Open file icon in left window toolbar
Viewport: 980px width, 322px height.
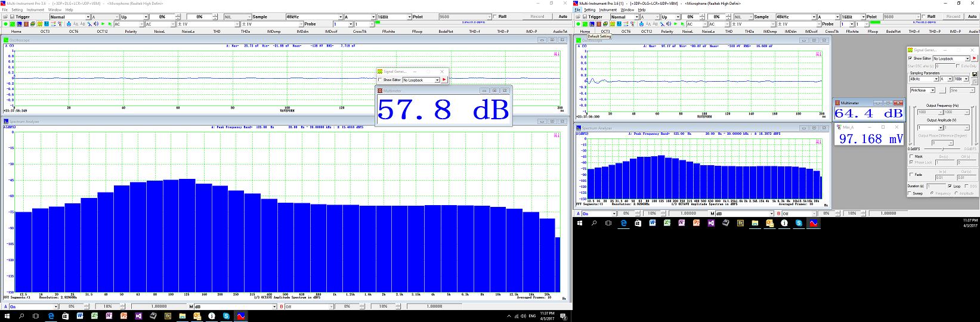5,17
